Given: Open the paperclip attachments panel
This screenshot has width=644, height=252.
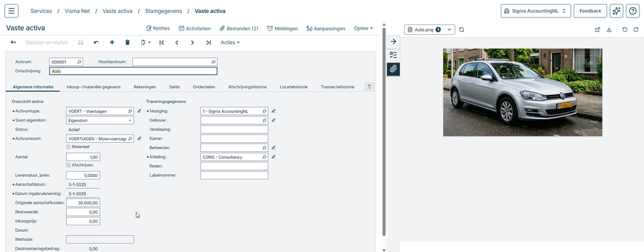Looking at the screenshot, I should click(x=393, y=68).
